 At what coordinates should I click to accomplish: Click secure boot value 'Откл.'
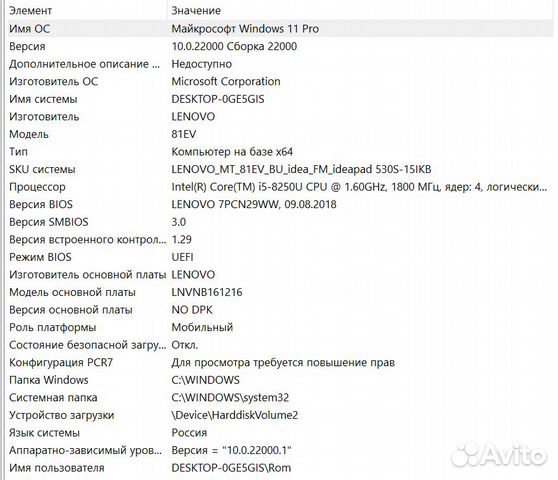pos(185,345)
